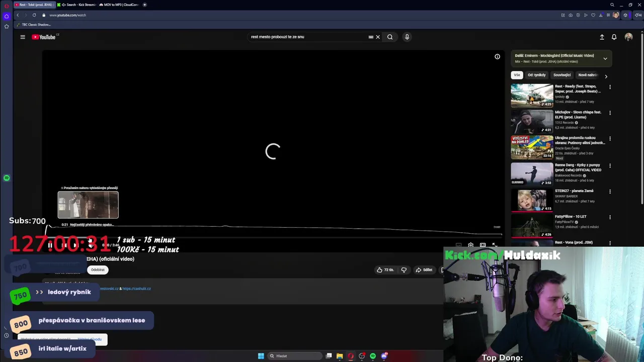Open Rest - Ready video thumbnail
Image resolution: width=644 pixels, height=362 pixels.
pyautogui.click(x=532, y=96)
